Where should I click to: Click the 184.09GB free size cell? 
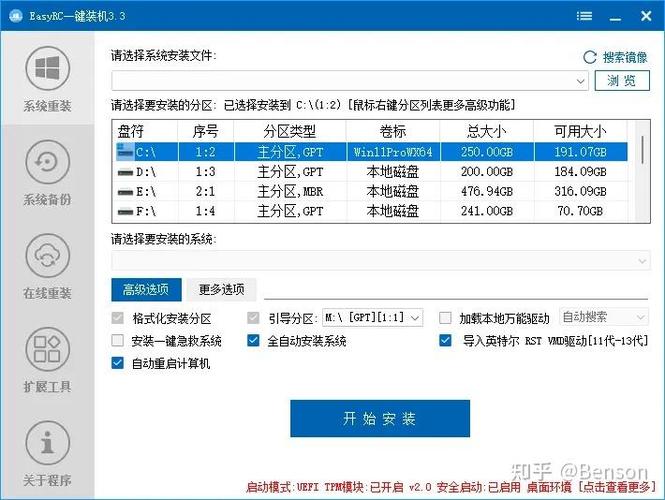(x=580, y=172)
